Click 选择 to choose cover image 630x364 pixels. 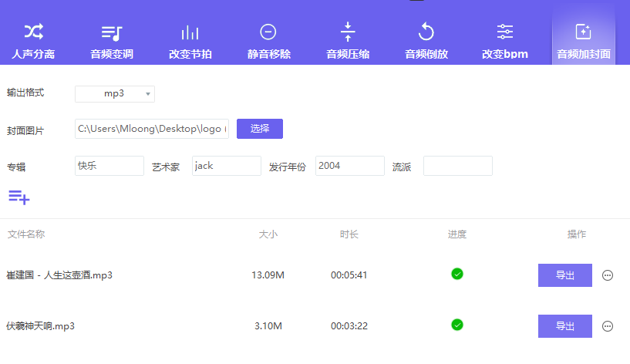point(259,129)
